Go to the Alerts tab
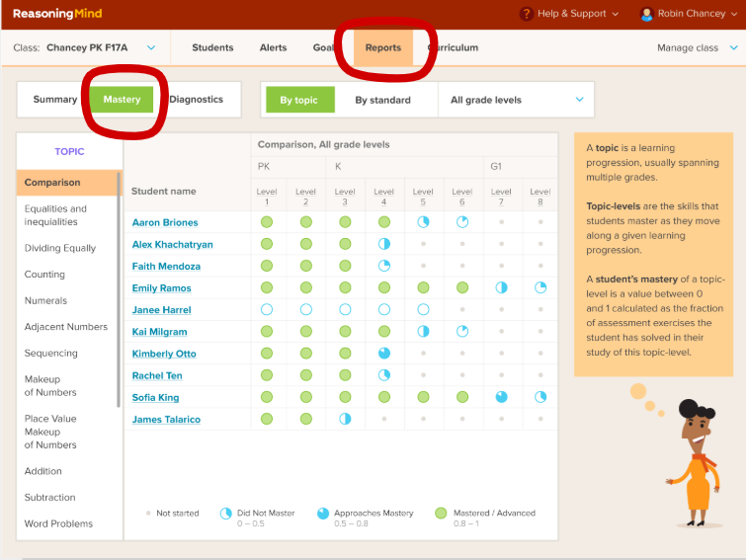Image resolution: width=746 pixels, height=560 pixels. [273, 47]
